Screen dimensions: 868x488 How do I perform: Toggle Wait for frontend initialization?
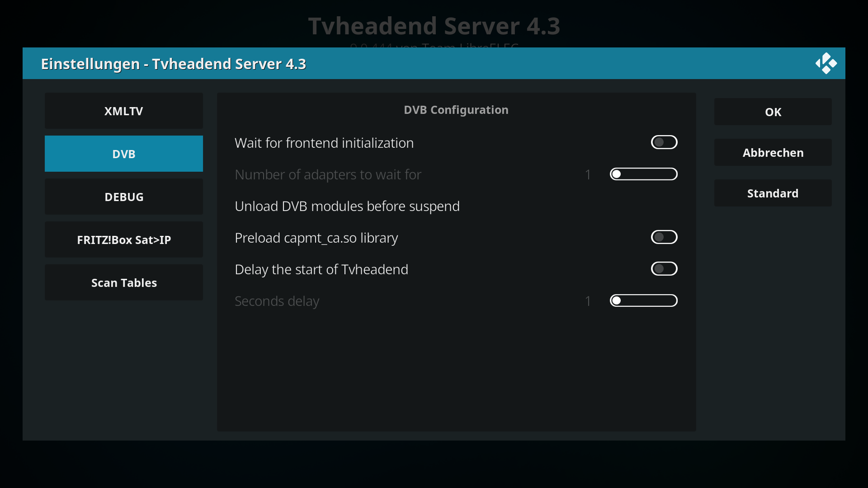point(664,142)
